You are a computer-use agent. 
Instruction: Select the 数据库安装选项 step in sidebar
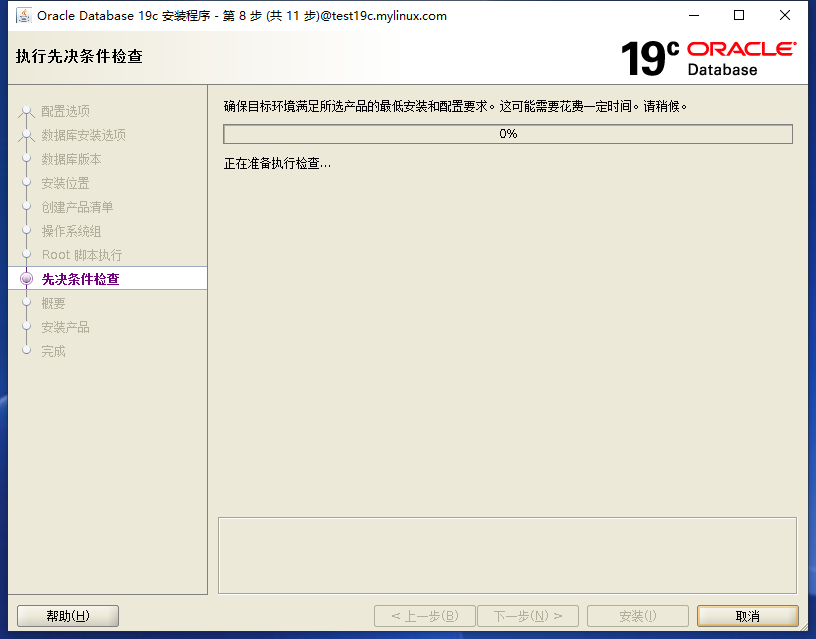point(83,135)
